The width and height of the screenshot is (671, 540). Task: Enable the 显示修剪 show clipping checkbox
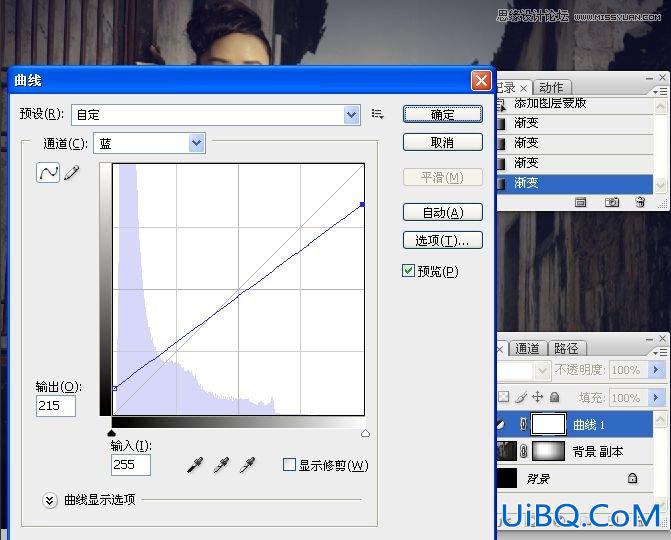click(x=289, y=464)
